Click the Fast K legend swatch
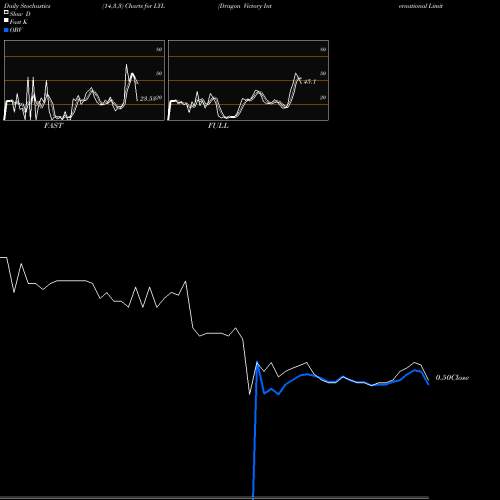Screen dimensions: 500x500 pyautogui.click(x=6, y=20)
